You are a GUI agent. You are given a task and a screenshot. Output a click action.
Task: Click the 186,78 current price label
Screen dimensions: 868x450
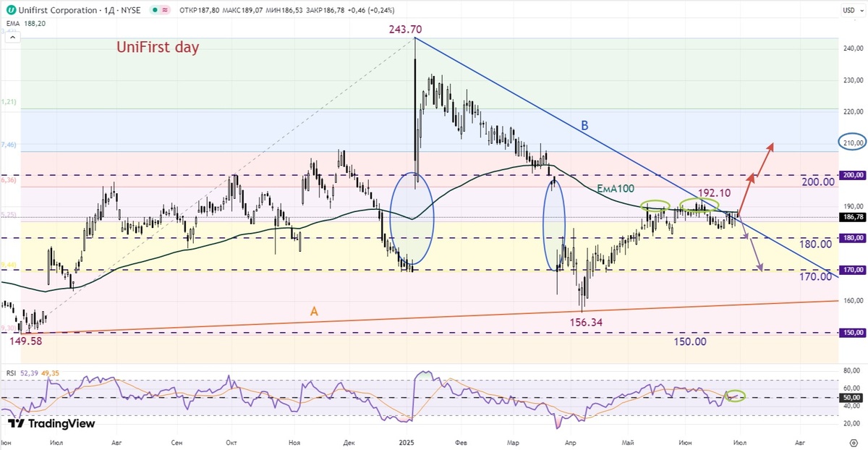(x=854, y=217)
